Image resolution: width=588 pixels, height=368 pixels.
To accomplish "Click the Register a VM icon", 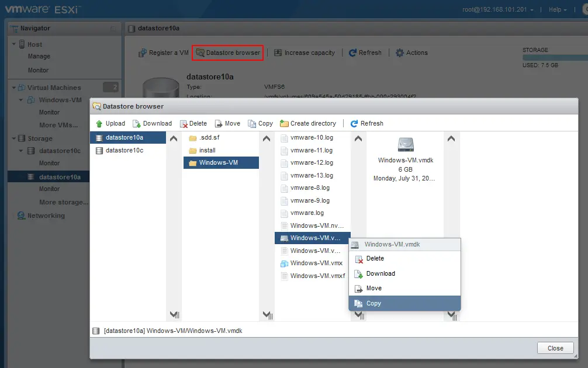I will tap(143, 53).
